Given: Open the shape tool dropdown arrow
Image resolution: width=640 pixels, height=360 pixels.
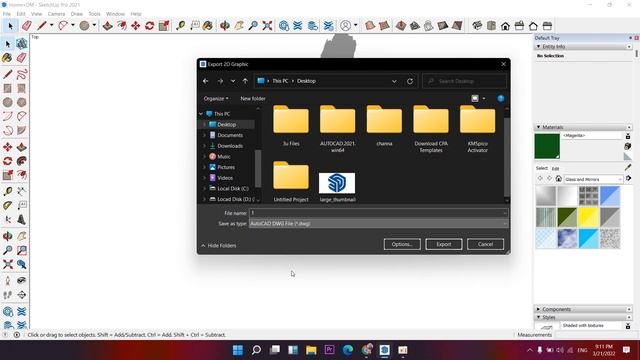Looking at the screenshot, I should [94, 25].
